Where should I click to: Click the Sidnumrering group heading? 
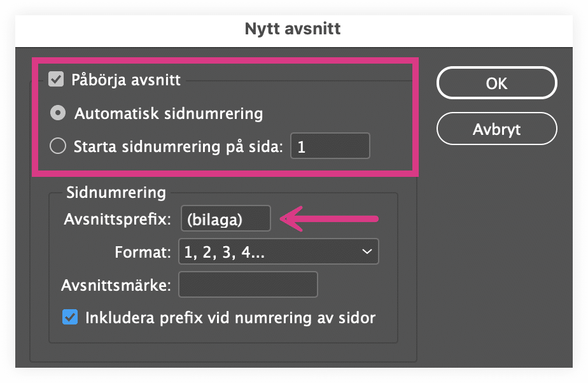point(116,193)
